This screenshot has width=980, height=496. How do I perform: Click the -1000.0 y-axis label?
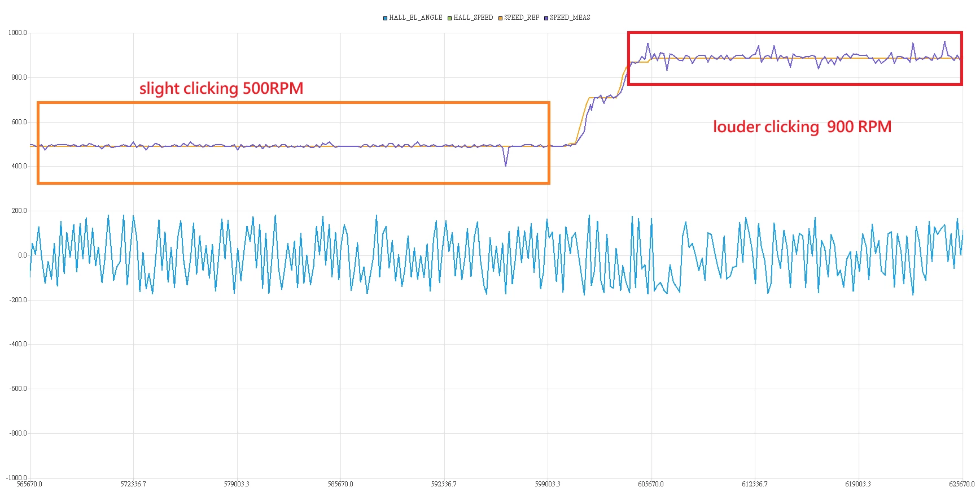tap(16, 478)
